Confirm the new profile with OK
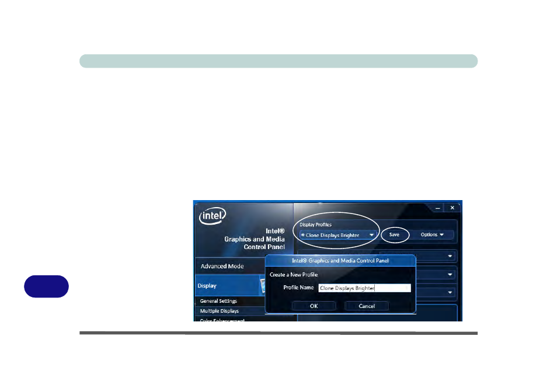Screen dimensions: 557x392 click(314, 306)
